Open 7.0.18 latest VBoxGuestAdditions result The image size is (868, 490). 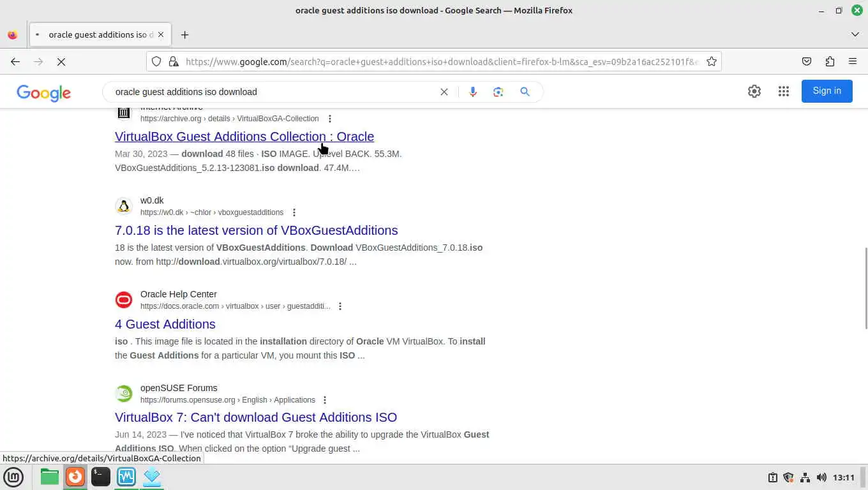pos(256,230)
